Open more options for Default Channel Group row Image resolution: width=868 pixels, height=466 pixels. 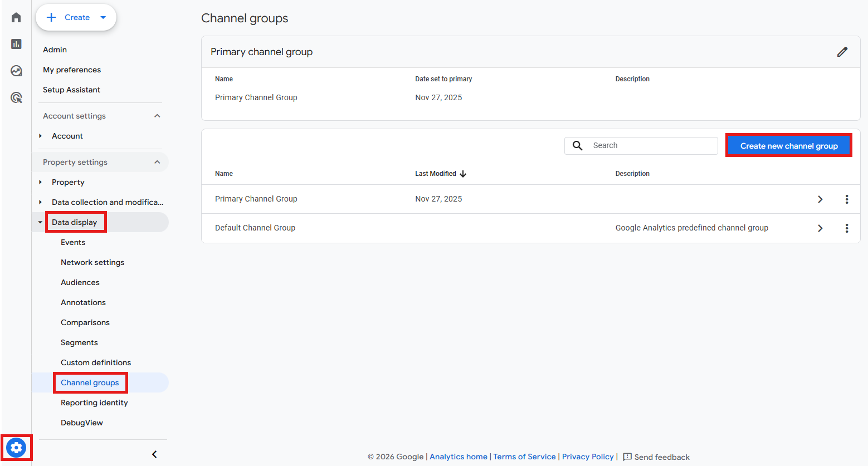point(847,228)
